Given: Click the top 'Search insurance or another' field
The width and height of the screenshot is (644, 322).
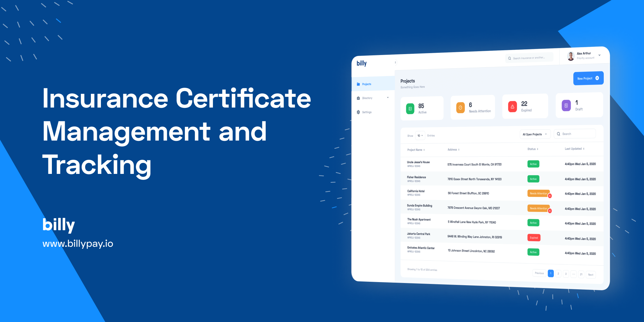Looking at the screenshot, I should click(x=529, y=58).
